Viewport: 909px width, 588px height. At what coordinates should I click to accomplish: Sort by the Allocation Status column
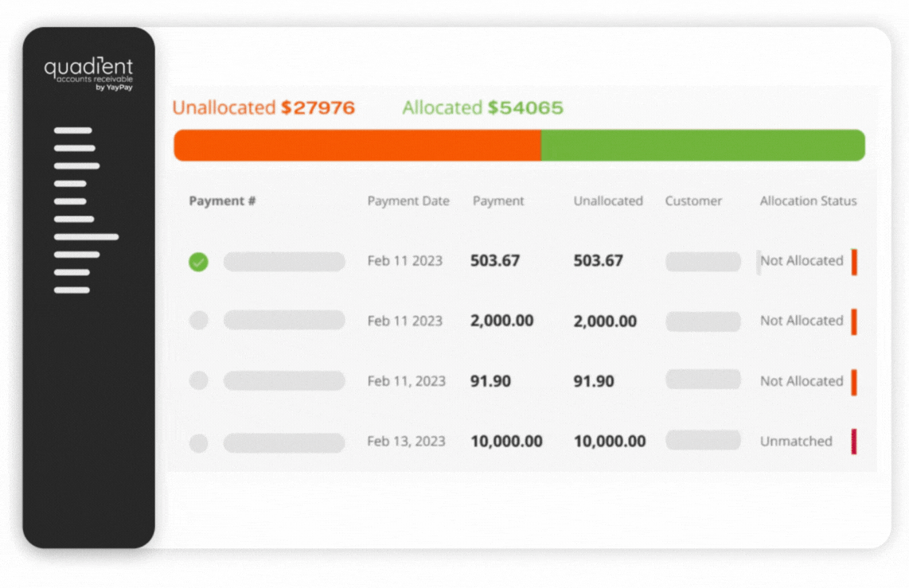807,201
